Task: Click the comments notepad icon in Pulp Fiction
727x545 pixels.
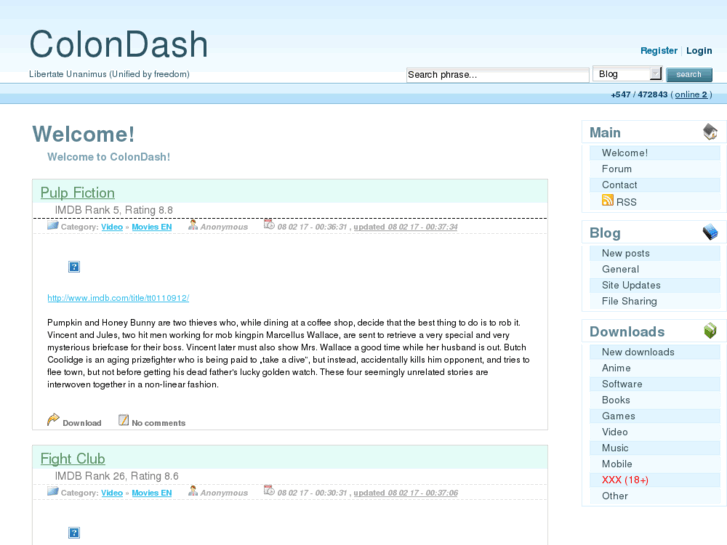Action: click(x=123, y=420)
